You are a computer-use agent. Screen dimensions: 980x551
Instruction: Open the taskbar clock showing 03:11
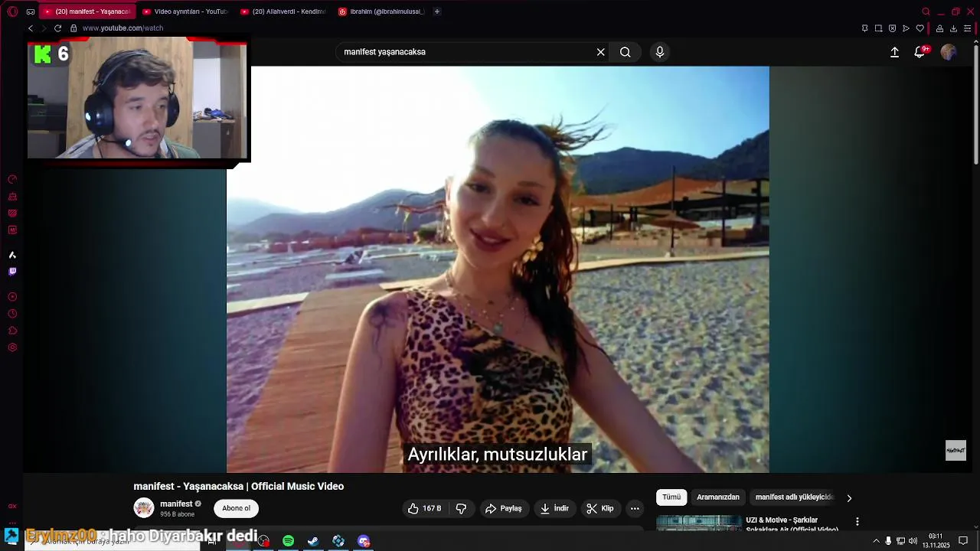coord(936,540)
